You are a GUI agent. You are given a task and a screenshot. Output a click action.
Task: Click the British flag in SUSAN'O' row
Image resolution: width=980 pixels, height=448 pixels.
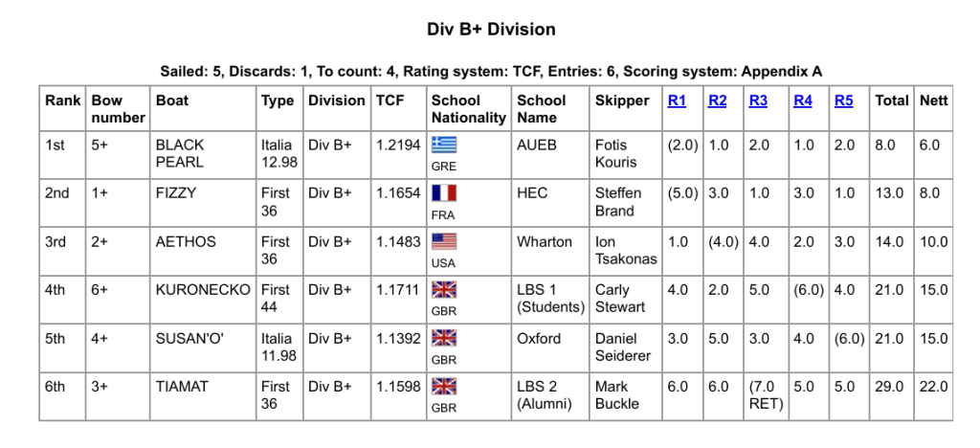point(444,338)
